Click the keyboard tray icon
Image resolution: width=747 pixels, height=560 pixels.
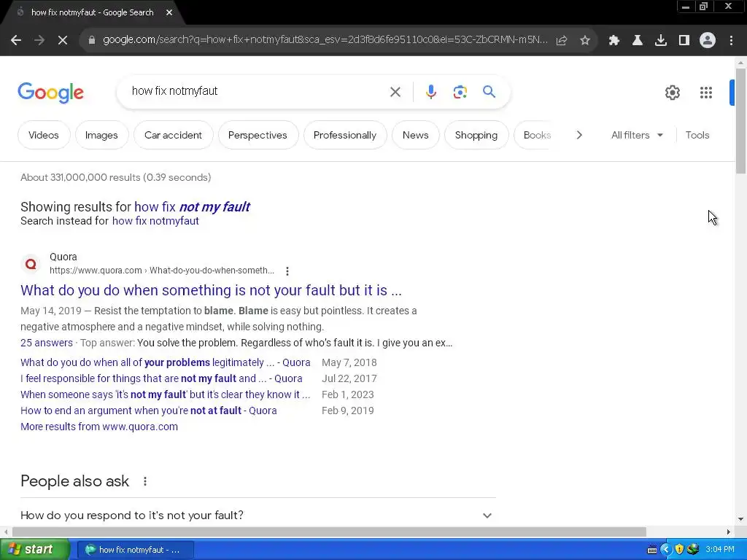click(x=652, y=550)
